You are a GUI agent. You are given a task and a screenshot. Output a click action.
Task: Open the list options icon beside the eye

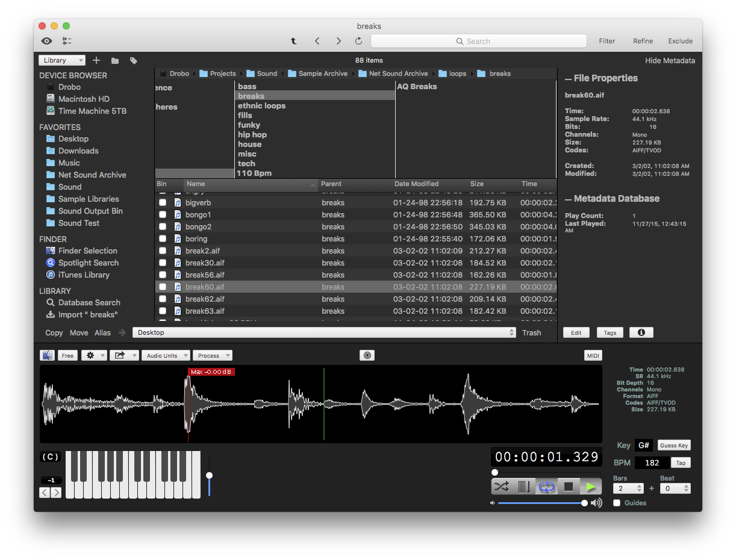67,41
